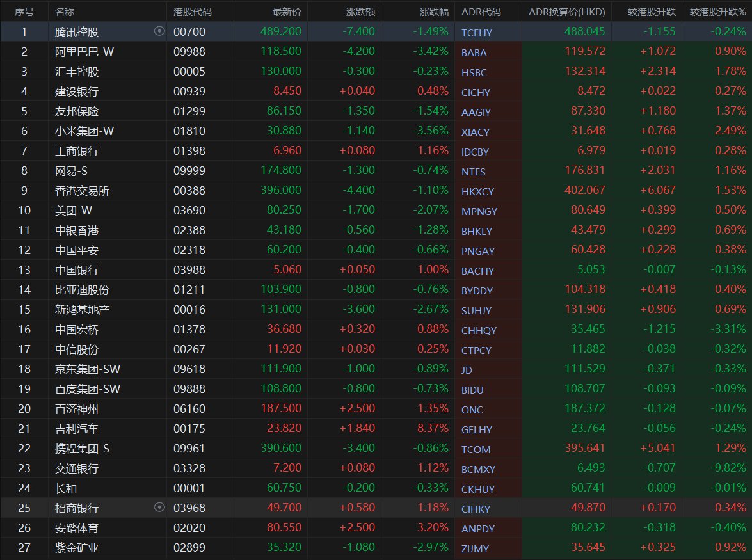Click the 名称 column header
This screenshot has height=560, width=752.
(x=64, y=12)
